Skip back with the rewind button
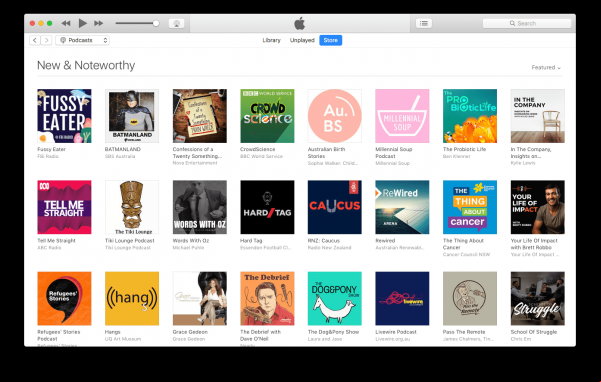This screenshot has height=382, width=601. click(66, 23)
